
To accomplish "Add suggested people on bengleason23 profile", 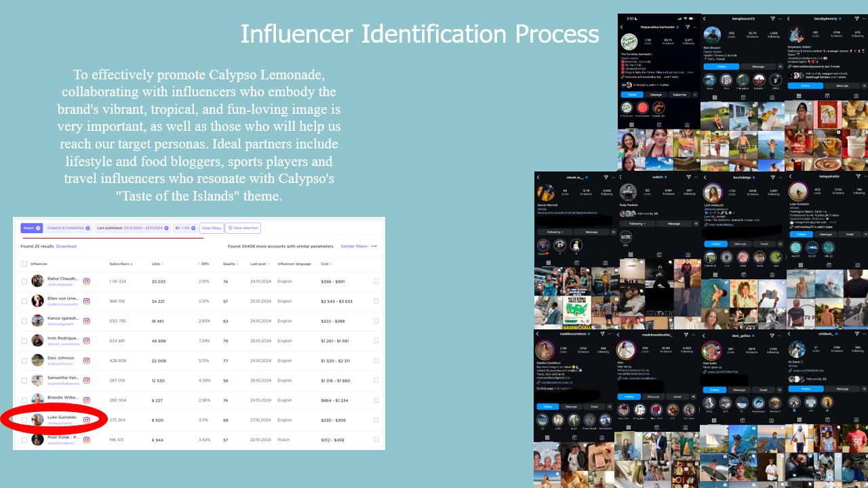I will click(780, 66).
